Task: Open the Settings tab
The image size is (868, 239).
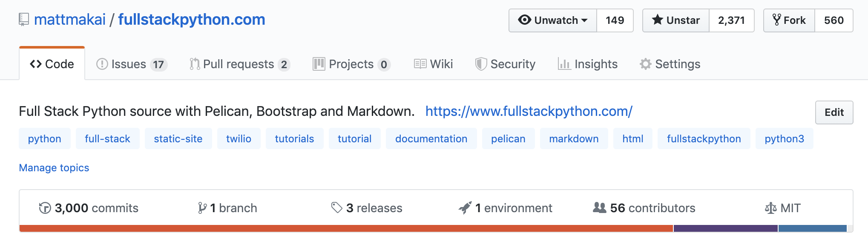Action: click(670, 64)
